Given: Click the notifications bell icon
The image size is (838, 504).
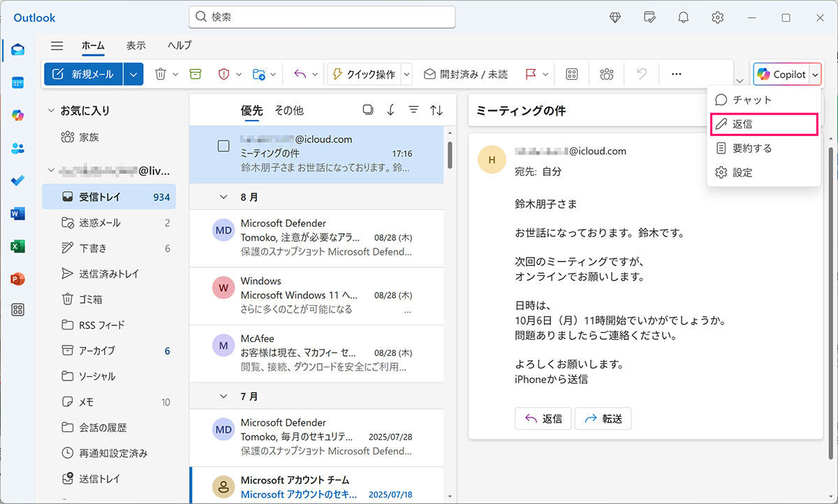Looking at the screenshot, I should 683,17.
